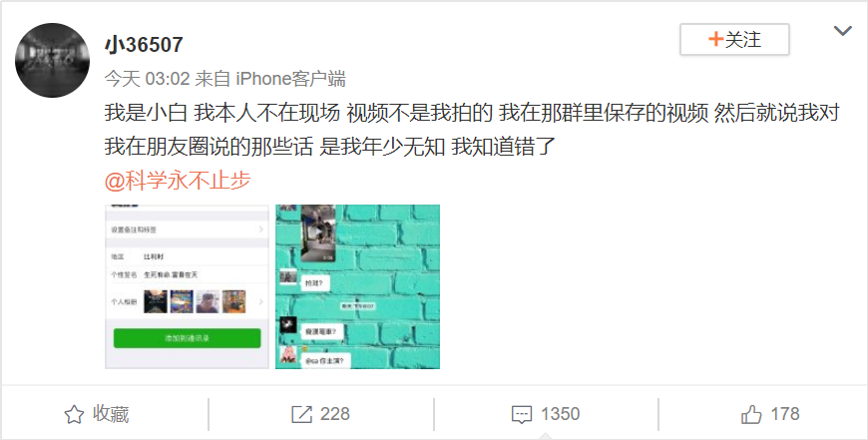Click the round profile avatar of 小36507
Screen dimensions: 868x440
coord(52,60)
